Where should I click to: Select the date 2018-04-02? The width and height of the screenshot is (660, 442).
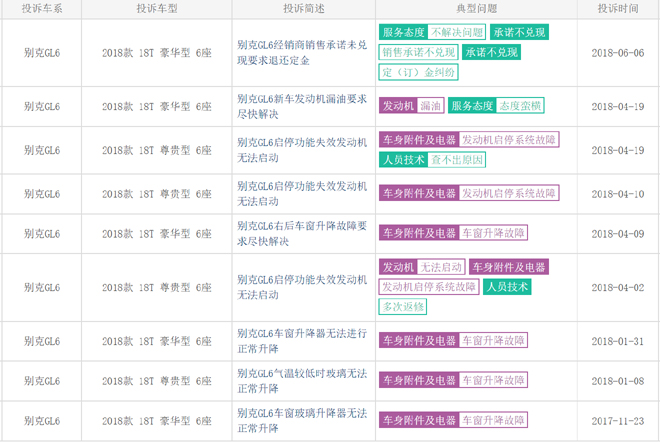618,288
